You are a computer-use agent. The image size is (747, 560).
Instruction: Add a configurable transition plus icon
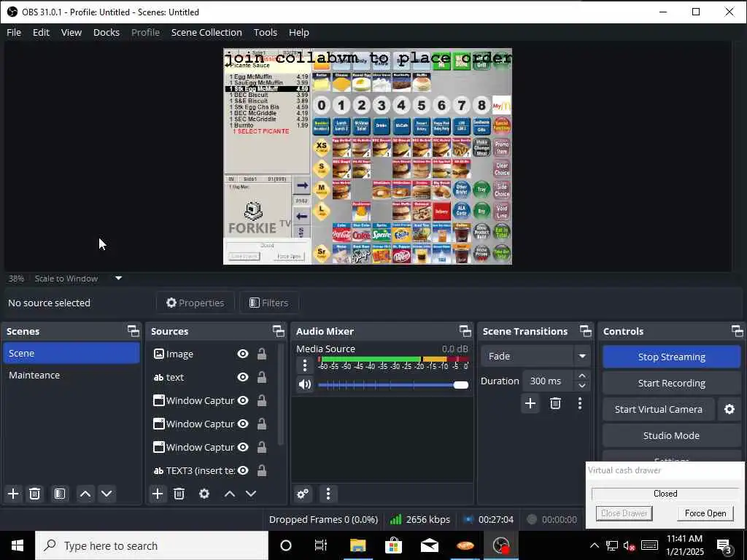tap(530, 404)
